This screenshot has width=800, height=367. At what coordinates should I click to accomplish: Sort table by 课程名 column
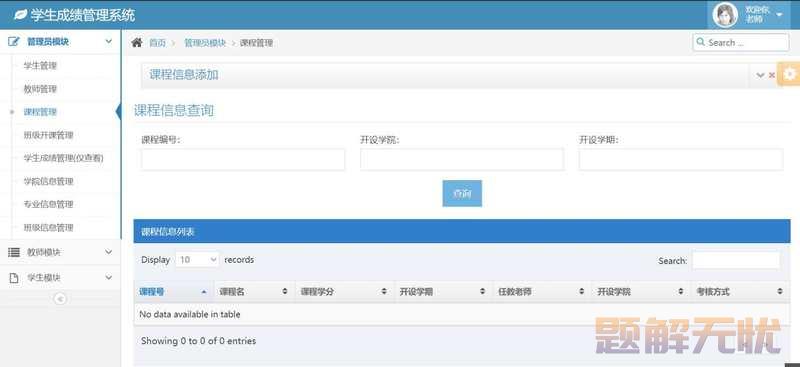tap(254, 292)
